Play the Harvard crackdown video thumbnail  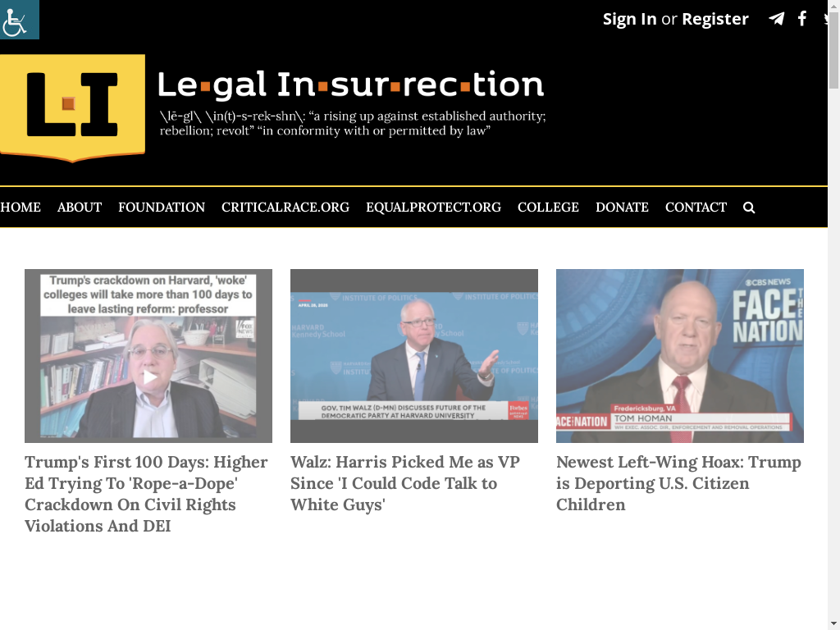click(148, 356)
